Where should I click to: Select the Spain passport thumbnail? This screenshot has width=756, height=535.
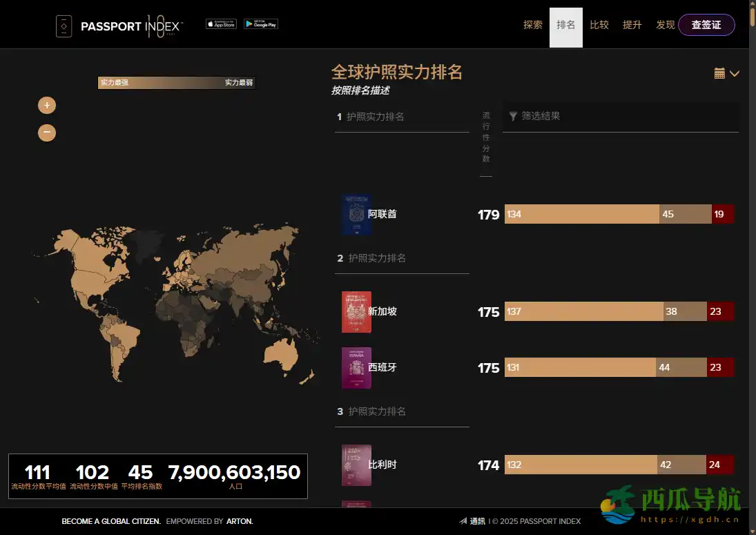[356, 368]
